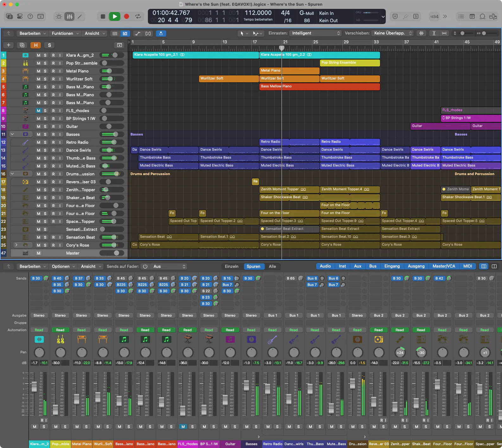Solo the Metal Piano track
Viewport: 502px width, 448px height.
click(x=45, y=71)
